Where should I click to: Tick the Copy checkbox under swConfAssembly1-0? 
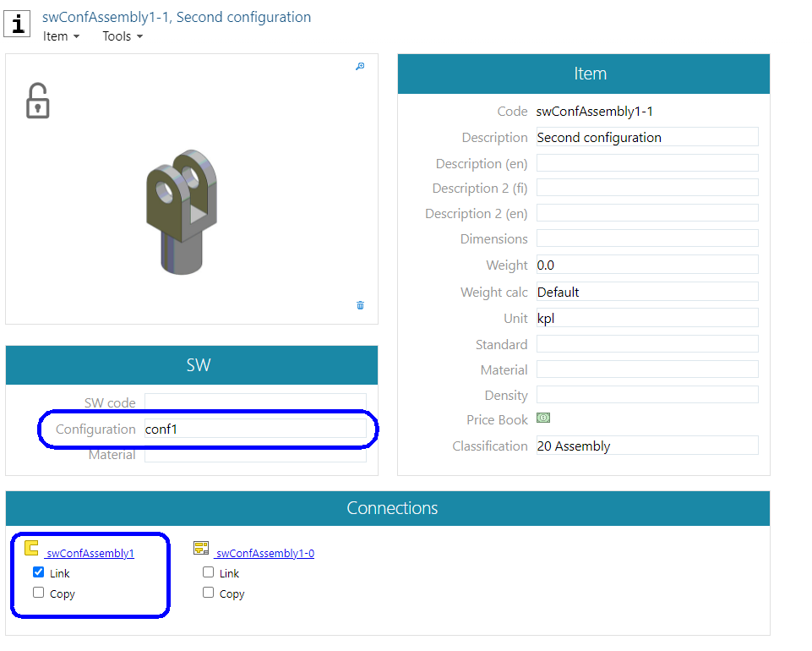click(209, 593)
